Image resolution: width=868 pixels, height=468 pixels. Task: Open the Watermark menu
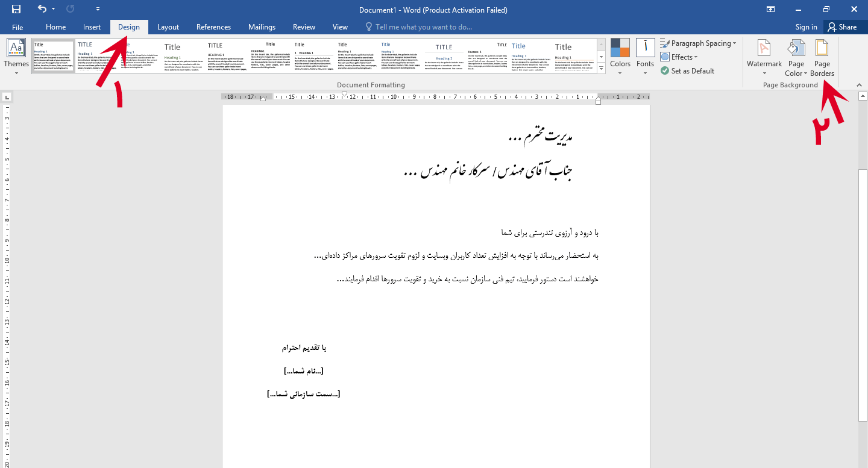[764, 58]
